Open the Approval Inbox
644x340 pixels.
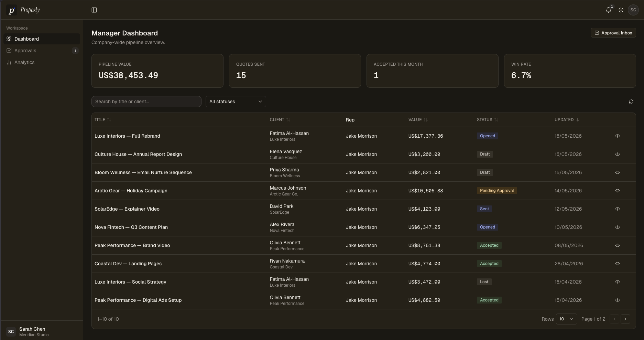click(x=613, y=33)
